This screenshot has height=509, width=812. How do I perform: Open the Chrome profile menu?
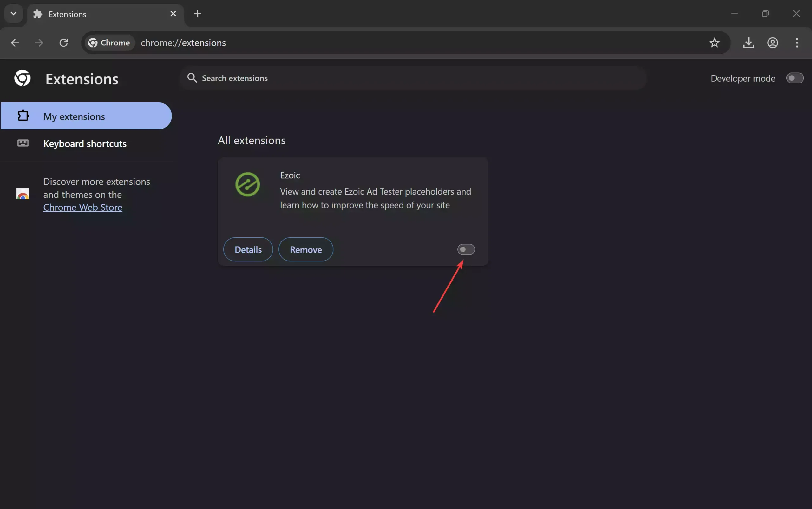point(772,43)
